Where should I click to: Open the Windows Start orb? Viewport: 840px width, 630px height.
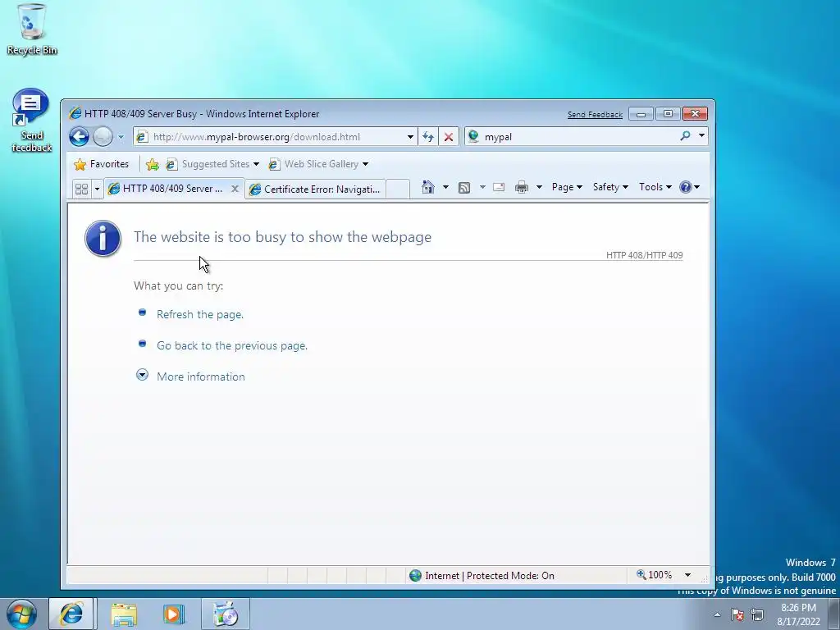click(x=22, y=614)
